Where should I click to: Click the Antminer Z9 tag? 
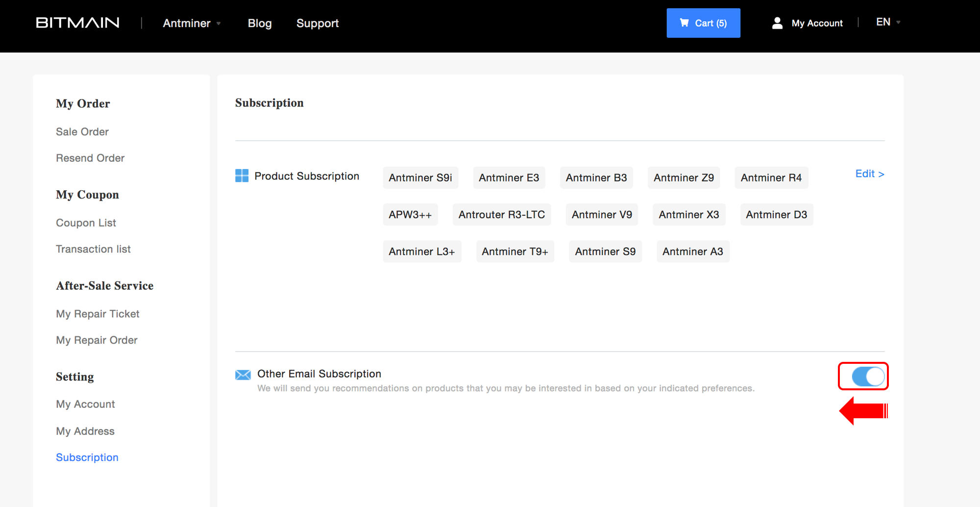684,177
